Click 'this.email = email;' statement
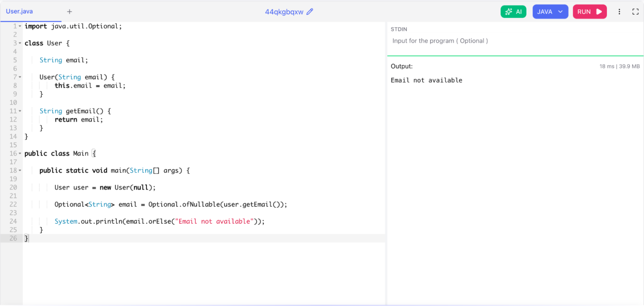The image size is (644, 306). pyautogui.click(x=90, y=85)
